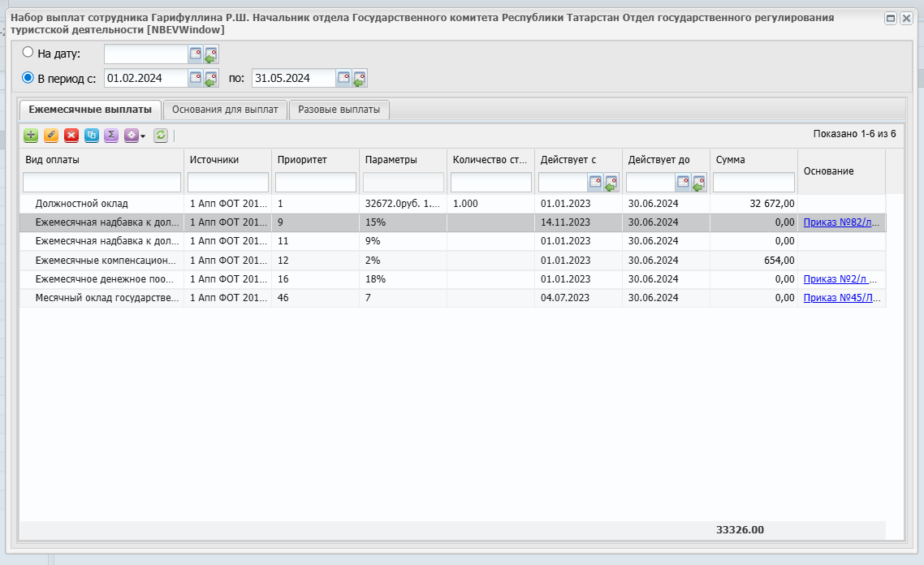Click the На дату date input field
This screenshot has width=924, height=565.
[x=146, y=54]
